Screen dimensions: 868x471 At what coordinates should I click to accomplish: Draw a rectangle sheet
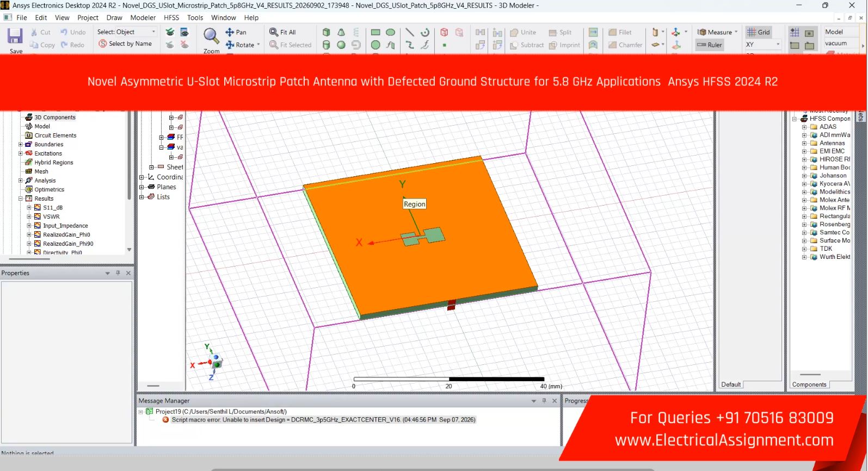375,32
